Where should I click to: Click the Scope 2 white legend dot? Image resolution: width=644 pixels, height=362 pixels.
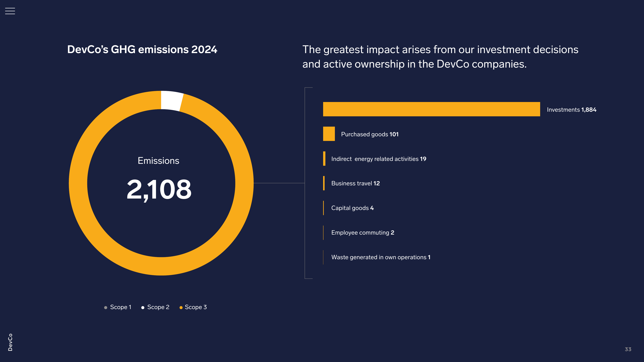tap(143, 307)
